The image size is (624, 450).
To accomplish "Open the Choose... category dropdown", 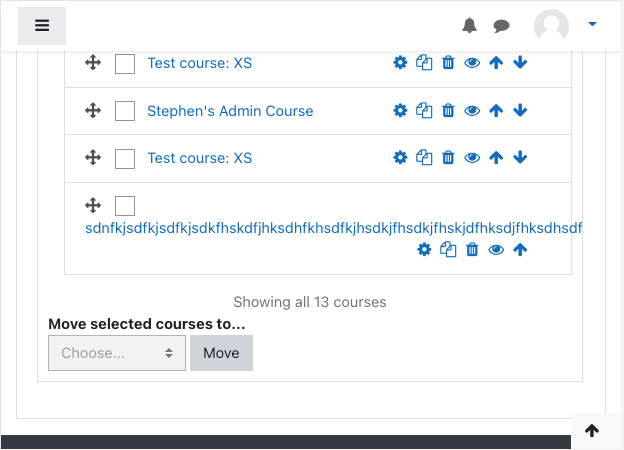I will pos(117,353).
